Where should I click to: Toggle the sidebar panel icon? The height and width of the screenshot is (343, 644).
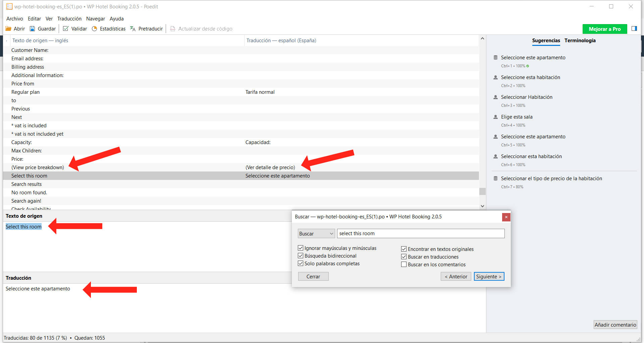pyautogui.click(x=634, y=29)
